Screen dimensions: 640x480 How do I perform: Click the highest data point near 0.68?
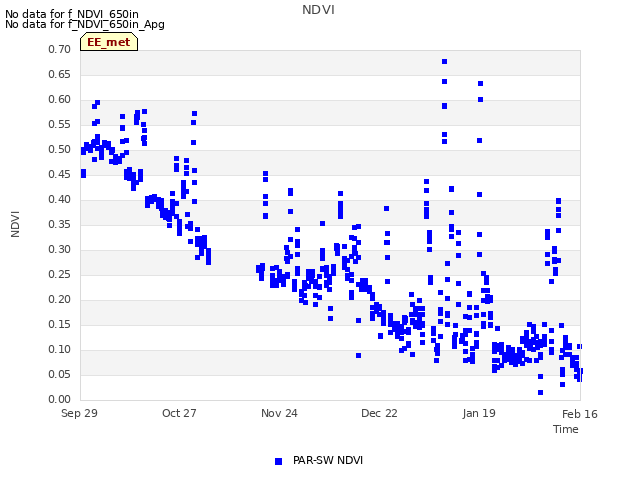(x=444, y=62)
